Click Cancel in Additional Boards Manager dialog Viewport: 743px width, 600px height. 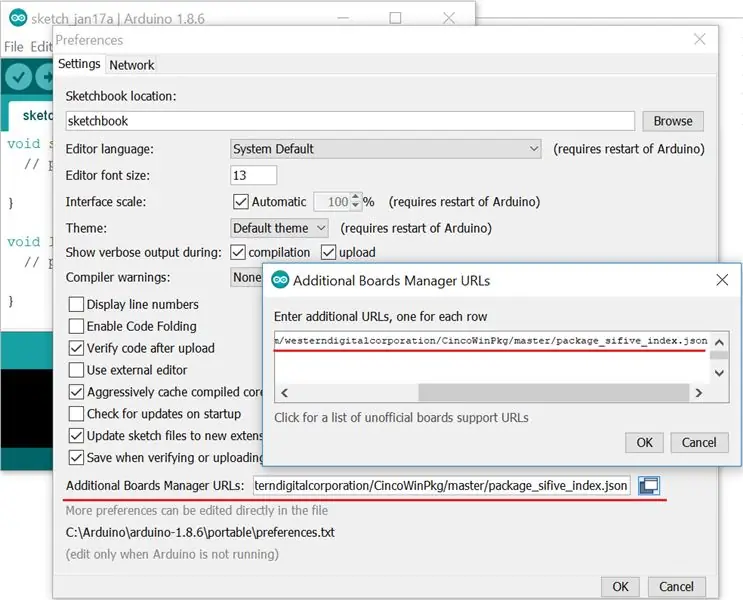point(699,442)
